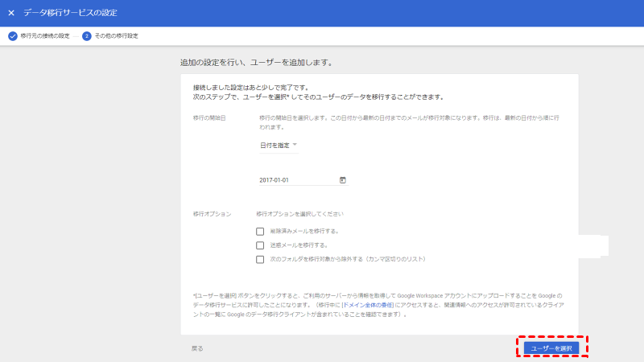Open the calendar picker icon
Screen dimensions: 644x362
pos(343,179)
